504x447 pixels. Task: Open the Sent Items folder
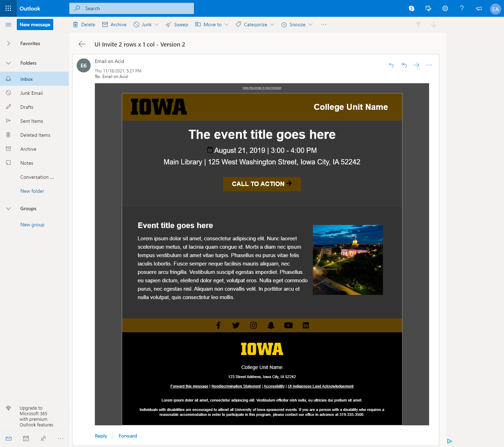(x=31, y=121)
